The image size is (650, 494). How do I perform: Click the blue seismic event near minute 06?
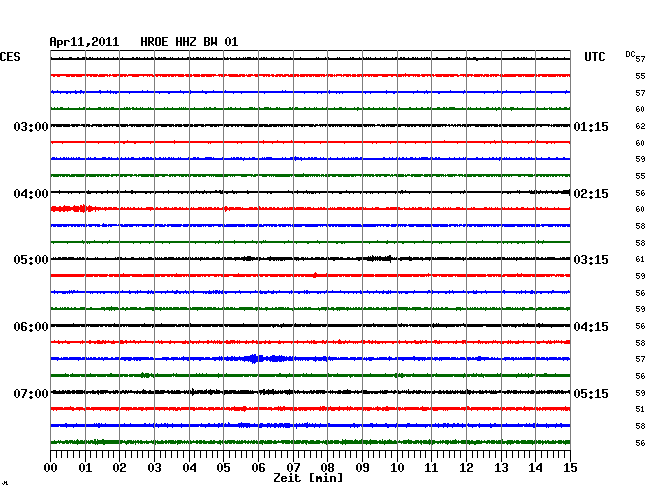265,358
